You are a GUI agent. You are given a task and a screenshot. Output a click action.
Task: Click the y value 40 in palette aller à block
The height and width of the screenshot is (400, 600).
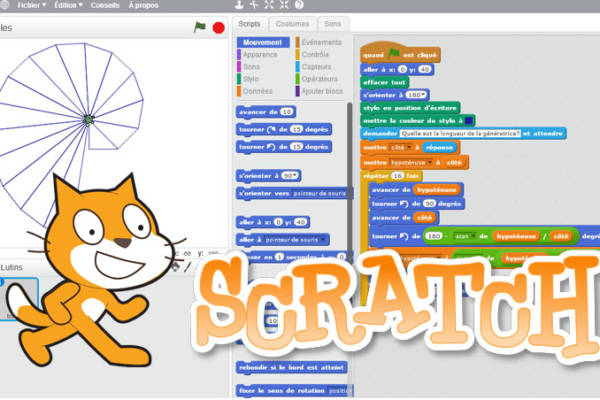tap(300, 222)
